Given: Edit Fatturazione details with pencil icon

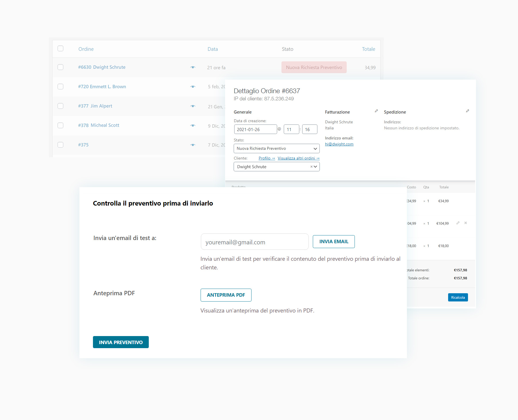Looking at the screenshot, I should coord(376,111).
